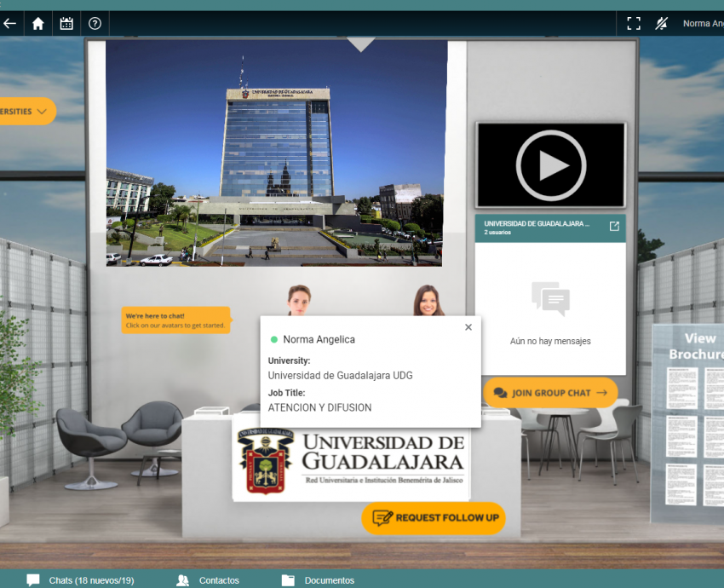The image size is (724, 588).
Task: Click Universidad de Guadalajara UDG text
Action: [x=341, y=376]
